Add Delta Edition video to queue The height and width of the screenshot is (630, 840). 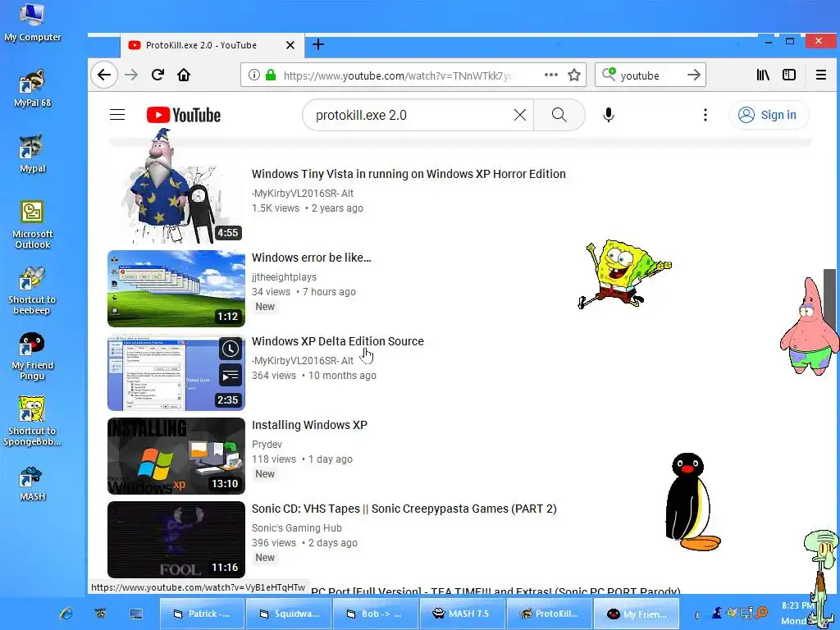pyautogui.click(x=231, y=376)
